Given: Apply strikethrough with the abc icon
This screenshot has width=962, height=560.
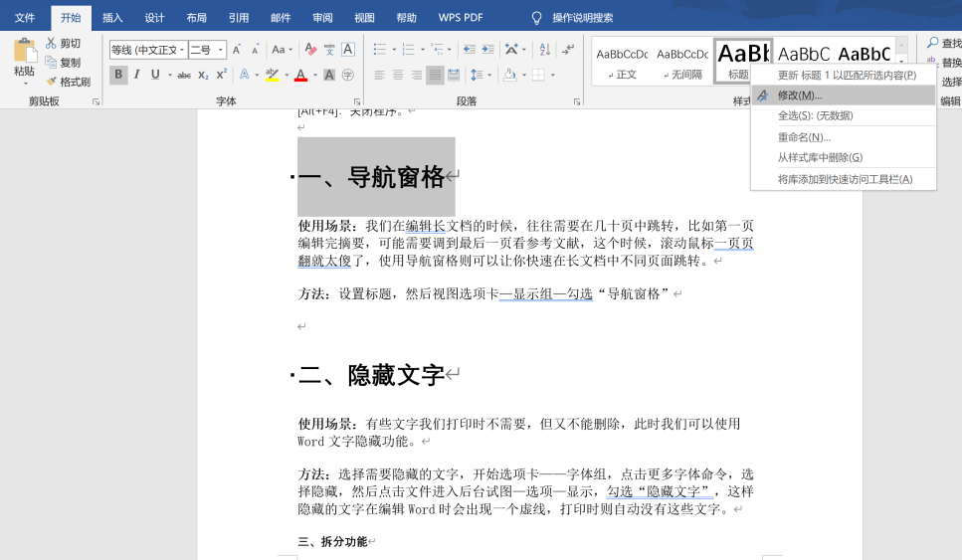Looking at the screenshot, I should click(184, 75).
